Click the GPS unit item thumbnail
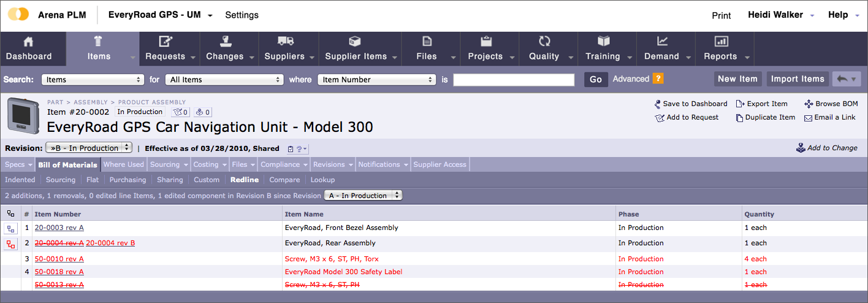 (x=23, y=115)
